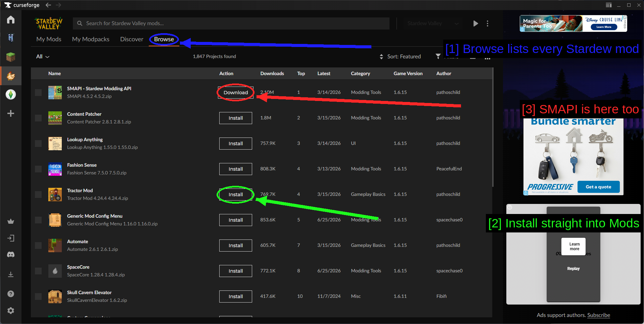Open the Stardew Valley profile dropdown
This screenshot has height=324, width=644.
tap(433, 23)
